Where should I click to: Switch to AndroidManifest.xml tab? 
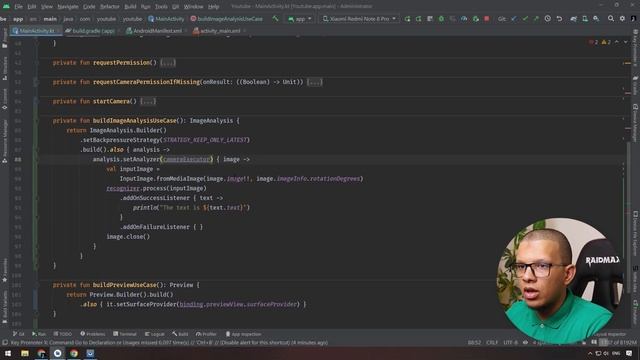click(x=156, y=31)
